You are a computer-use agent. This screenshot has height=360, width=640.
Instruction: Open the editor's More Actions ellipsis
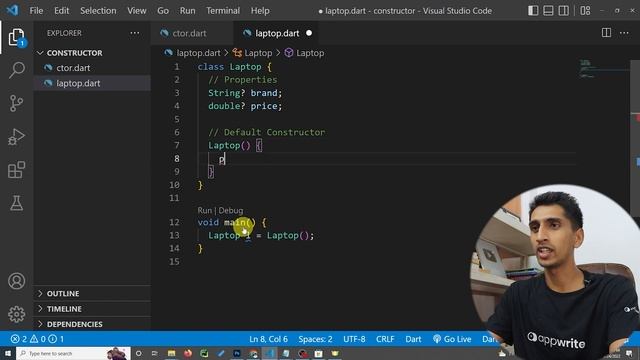pos(624,33)
